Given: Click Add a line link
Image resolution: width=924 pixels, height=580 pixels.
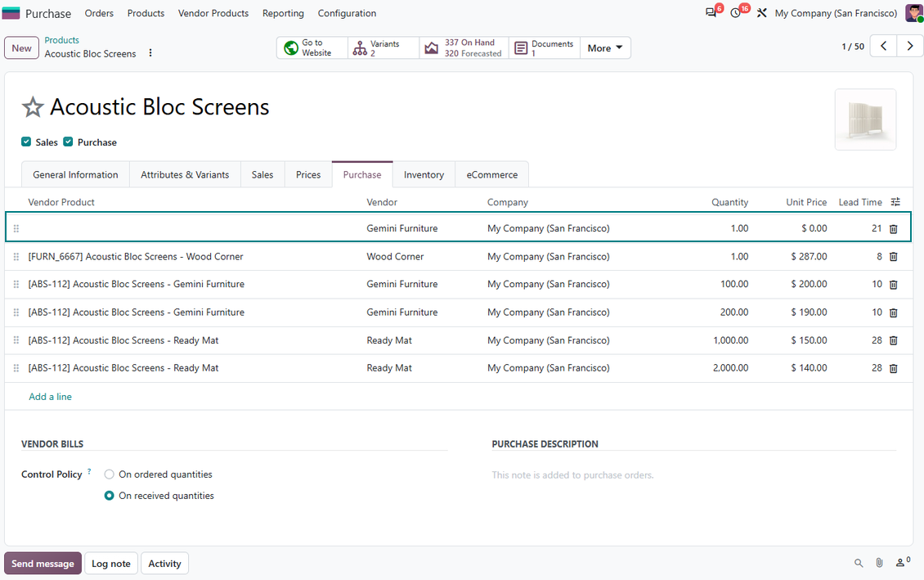Looking at the screenshot, I should [x=50, y=397].
